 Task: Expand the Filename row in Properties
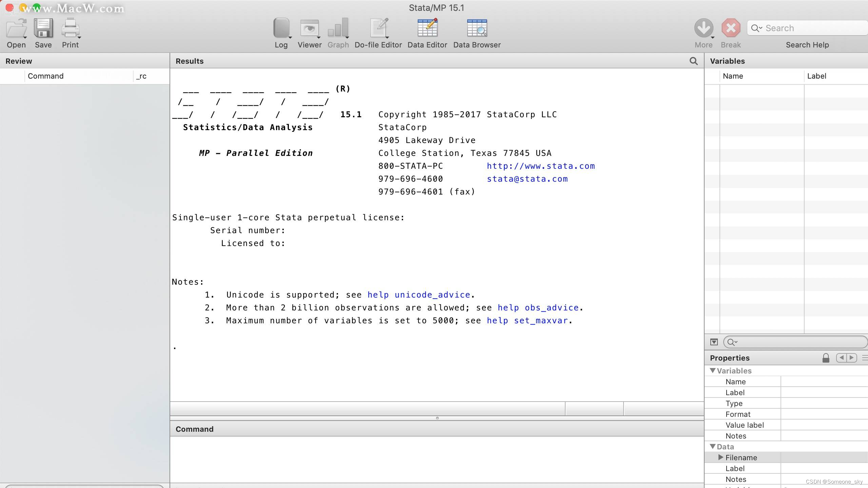tap(721, 457)
